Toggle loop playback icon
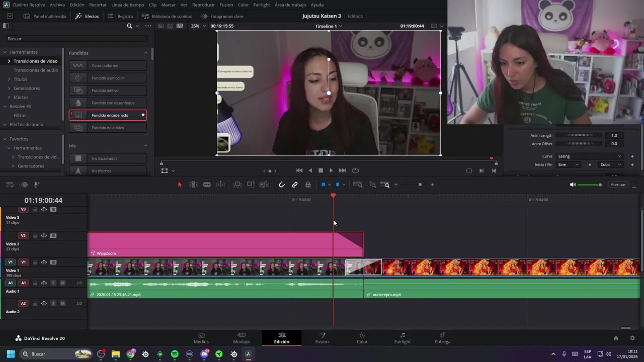 [x=355, y=170]
